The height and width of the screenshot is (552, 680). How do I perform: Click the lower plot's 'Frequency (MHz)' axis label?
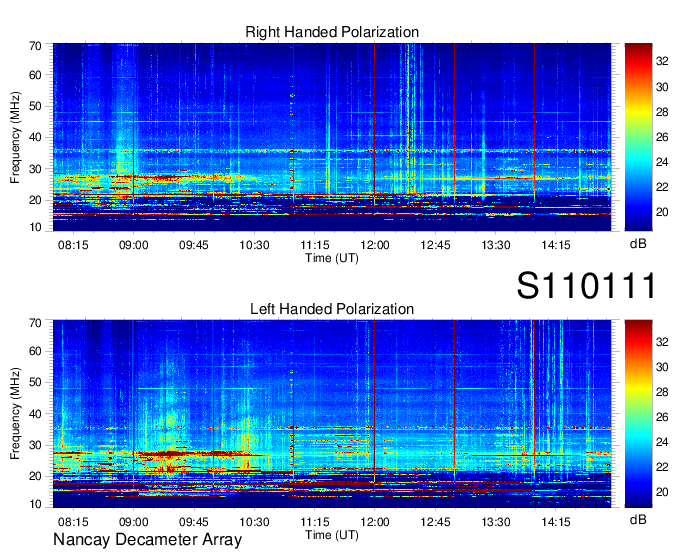point(15,414)
